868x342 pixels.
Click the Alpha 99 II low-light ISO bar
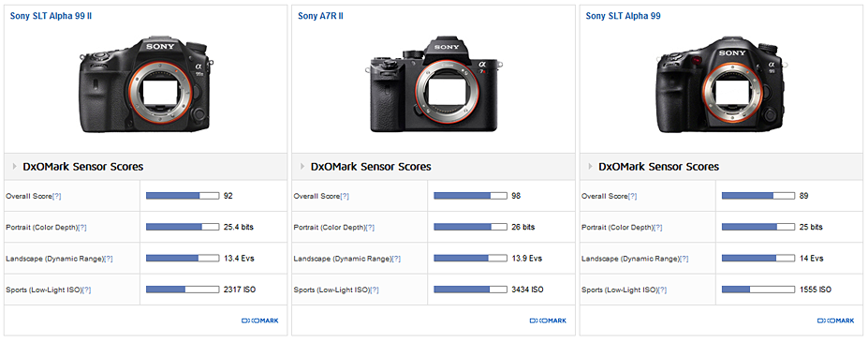point(183,290)
